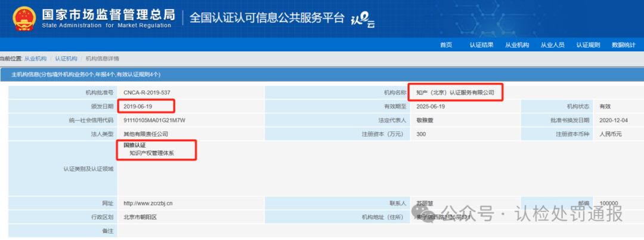Viewport: 644px width, 240px height.
Task: Click the 统一社会信用代码 label
Action: click(91, 121)
